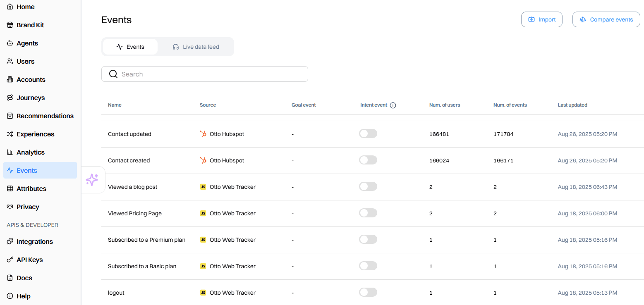The width and height of the screenshot is (644, 305).
Task: Switch to the Live data feed tab
Action: coord(196,47)
